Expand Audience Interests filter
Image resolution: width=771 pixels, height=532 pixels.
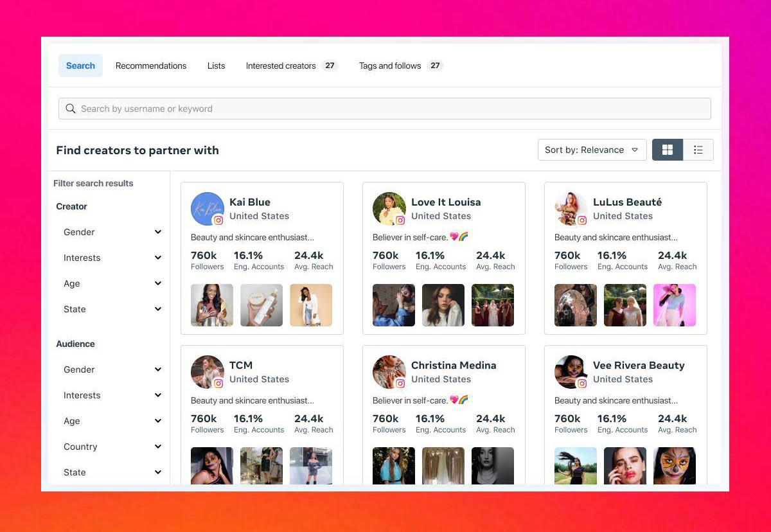tap(112, 395)
